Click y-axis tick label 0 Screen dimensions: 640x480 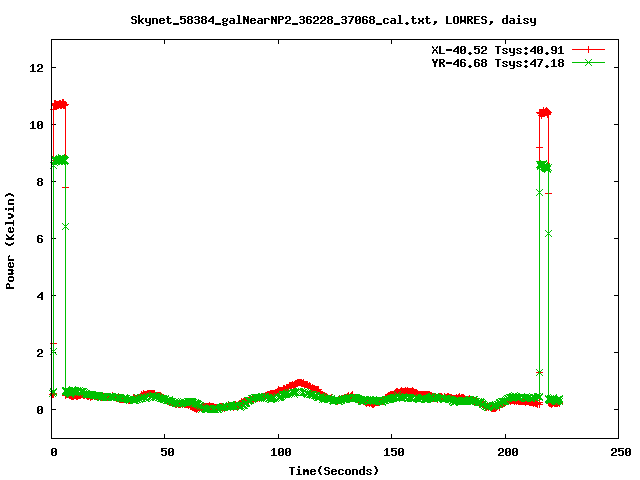[40, 410]
